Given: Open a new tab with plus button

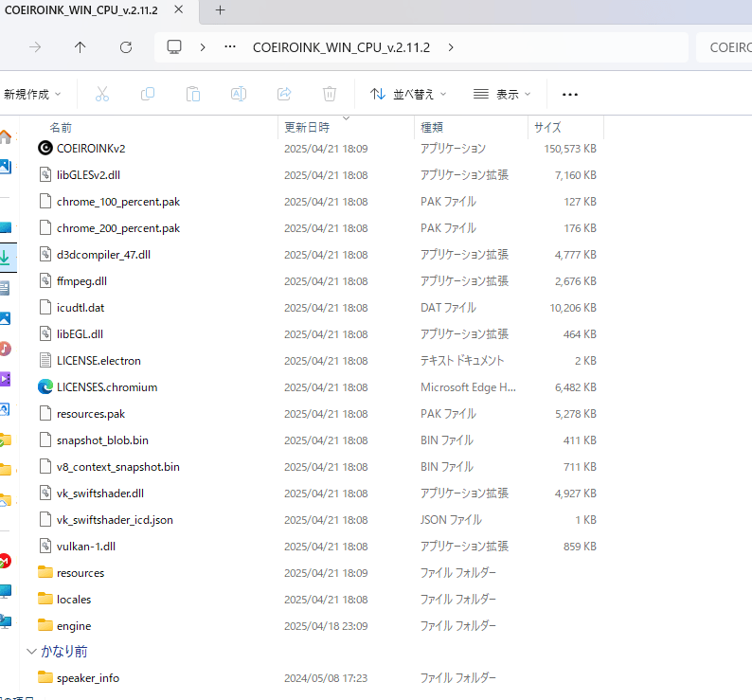Looking at the screenshot, I should pos(220,10).
